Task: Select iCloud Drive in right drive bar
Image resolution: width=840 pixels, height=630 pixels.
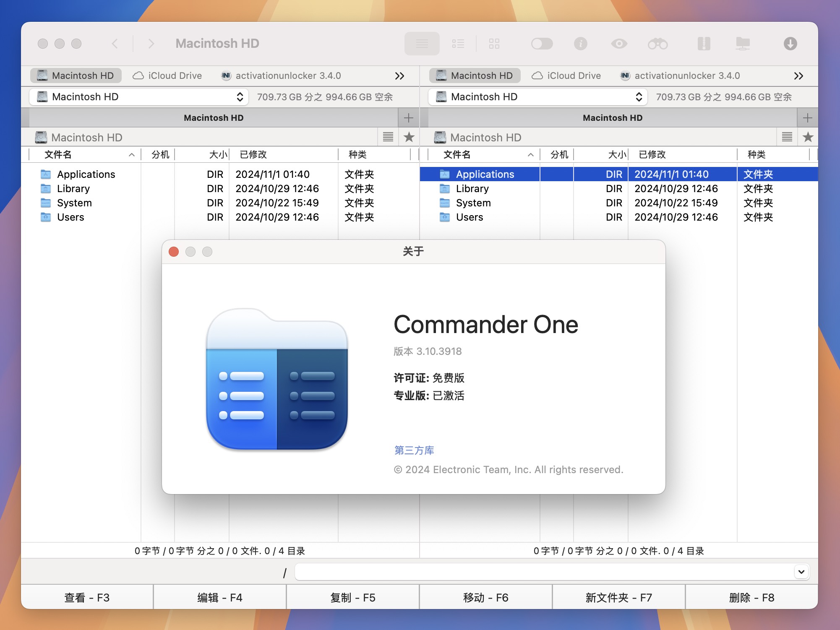Action: (x=566, y=75)
